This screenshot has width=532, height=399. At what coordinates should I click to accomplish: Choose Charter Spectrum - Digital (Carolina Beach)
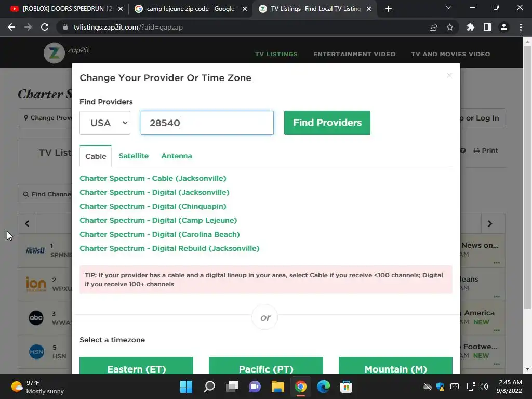[160, 234]
